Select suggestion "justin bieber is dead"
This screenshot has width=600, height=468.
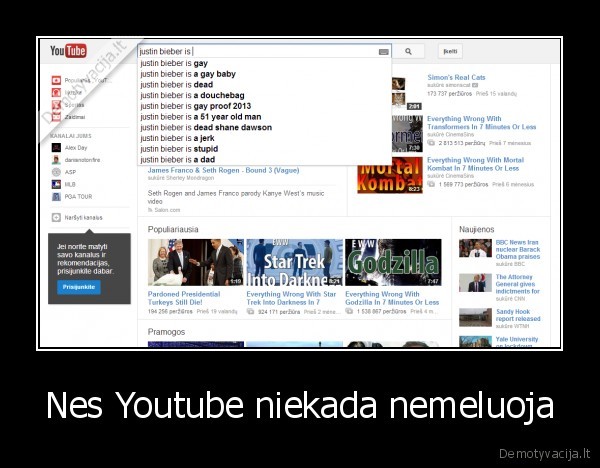click(x=264, y=85)
